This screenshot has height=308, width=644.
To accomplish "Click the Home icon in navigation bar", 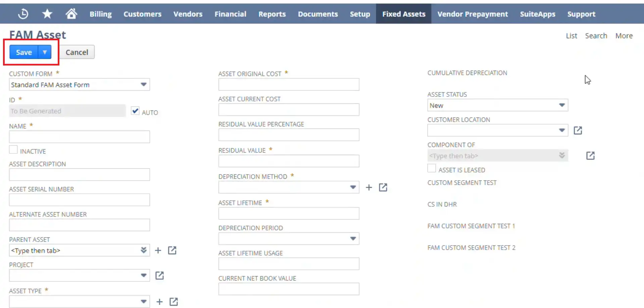I will [x=71, y=13].
